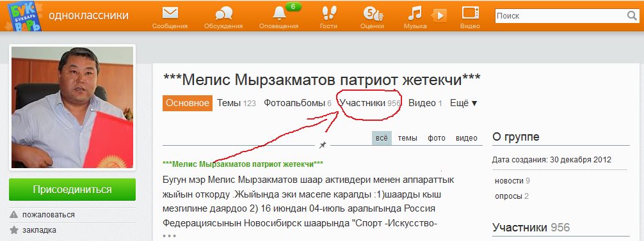
Task: Open the Оповещения bell icon
Action: click(279, 13)
